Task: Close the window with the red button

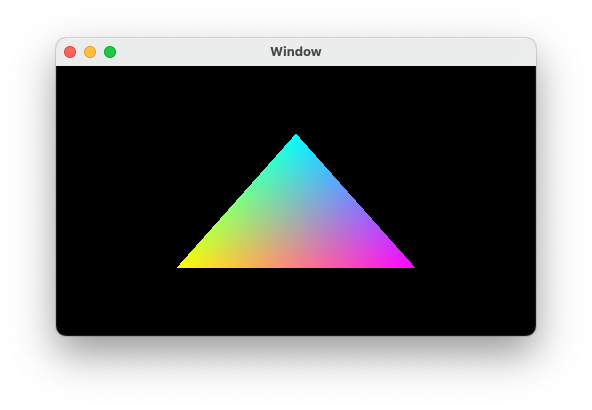Action: point(70,52)
